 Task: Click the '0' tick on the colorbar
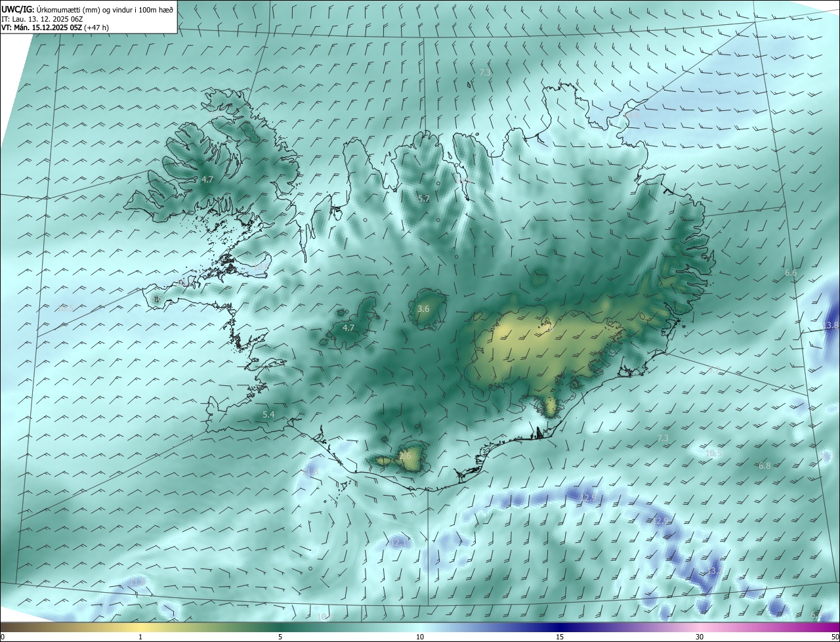click(x=3, y=637)
